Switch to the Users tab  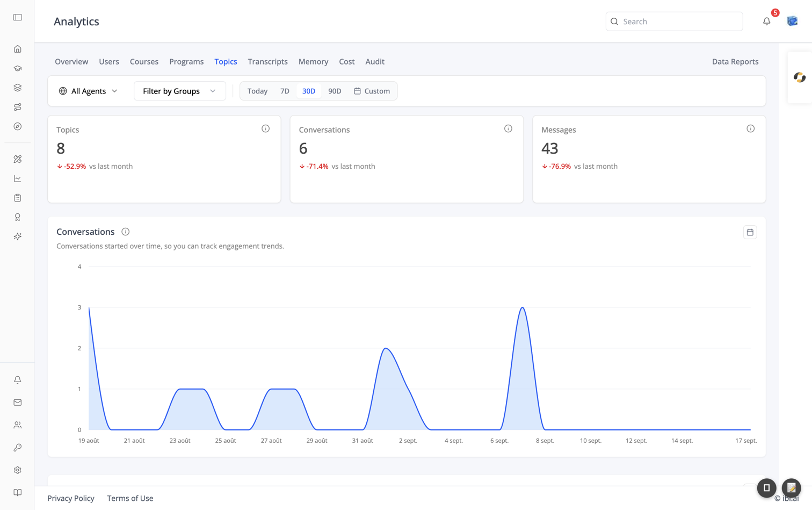click(109, 61)
